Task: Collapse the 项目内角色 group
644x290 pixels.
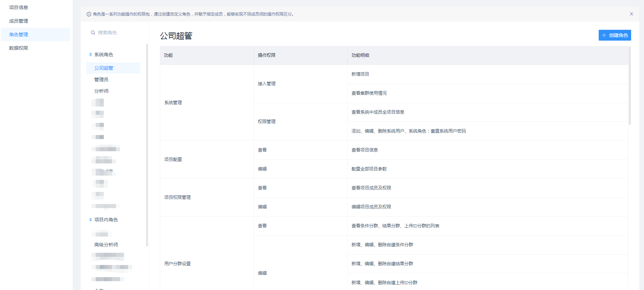Action: [x=106, y=220]
